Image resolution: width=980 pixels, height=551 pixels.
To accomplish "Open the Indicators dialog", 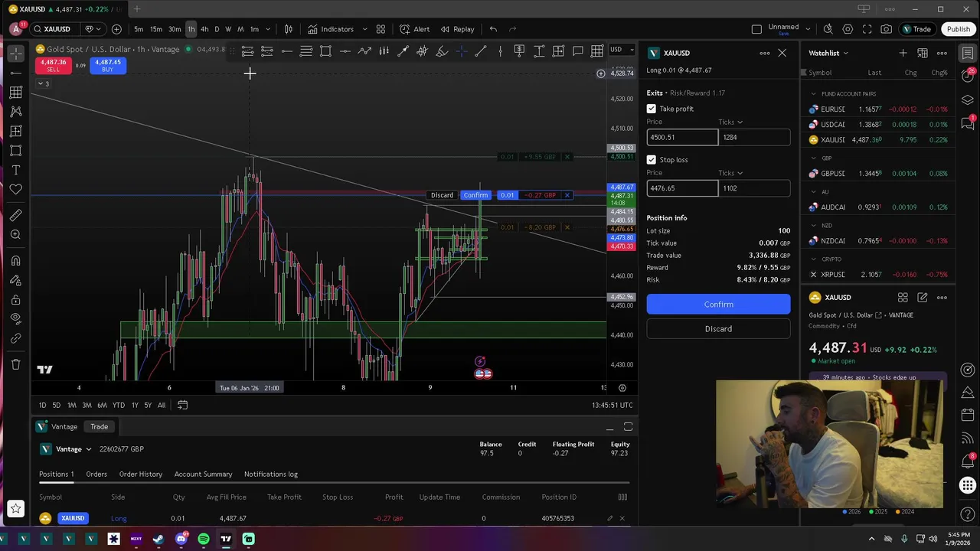I will point(331,29).
